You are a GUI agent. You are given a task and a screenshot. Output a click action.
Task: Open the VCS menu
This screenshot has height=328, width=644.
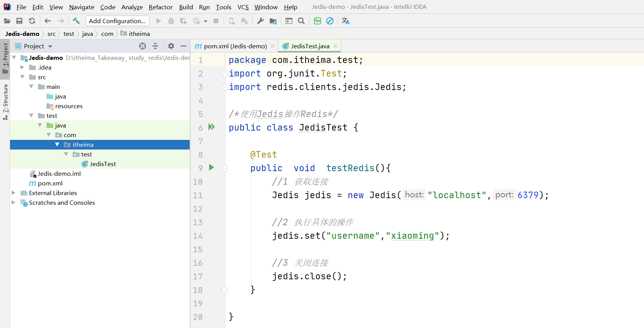[243, 7]
